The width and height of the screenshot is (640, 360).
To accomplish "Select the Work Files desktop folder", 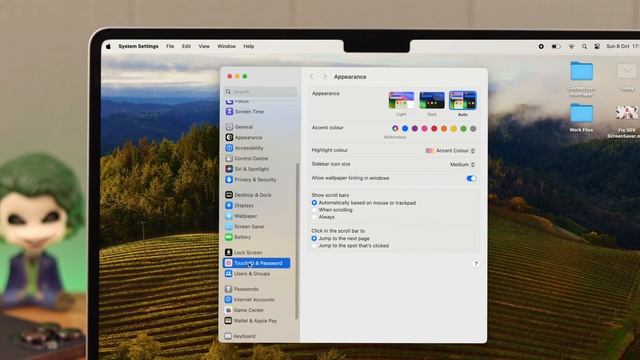I will 582,118.
